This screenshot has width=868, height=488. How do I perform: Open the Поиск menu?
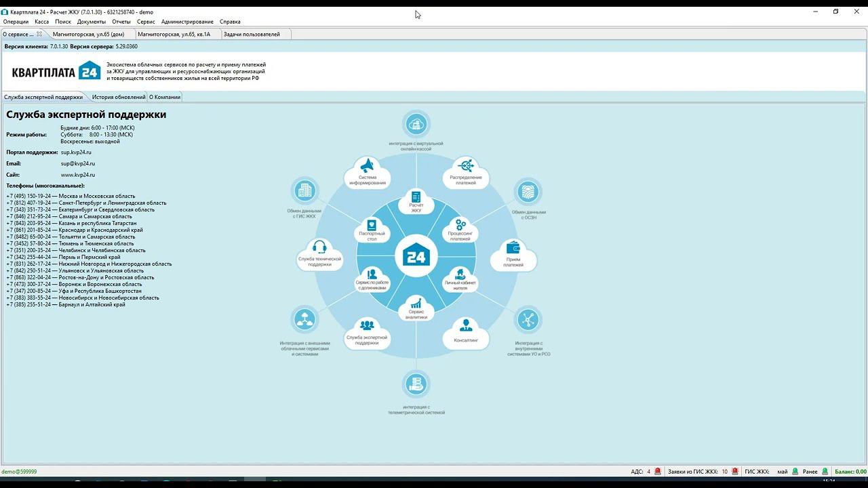point(63,22)
